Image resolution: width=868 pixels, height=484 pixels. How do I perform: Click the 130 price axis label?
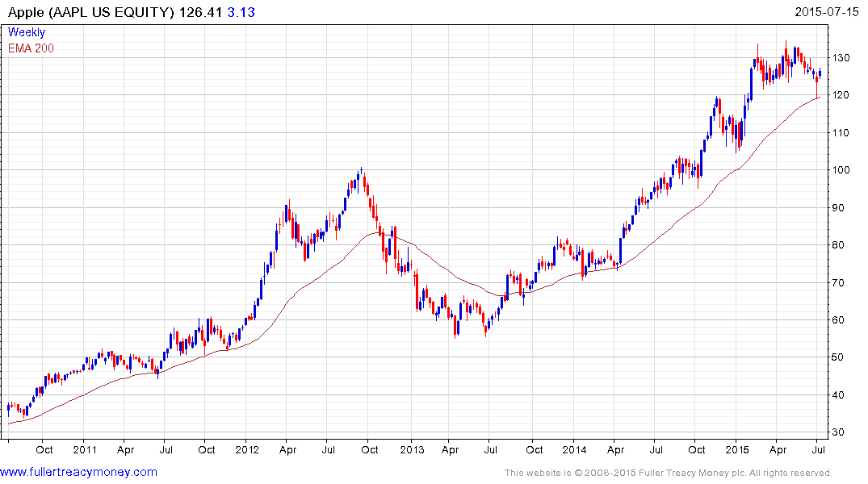pos(841,57)
